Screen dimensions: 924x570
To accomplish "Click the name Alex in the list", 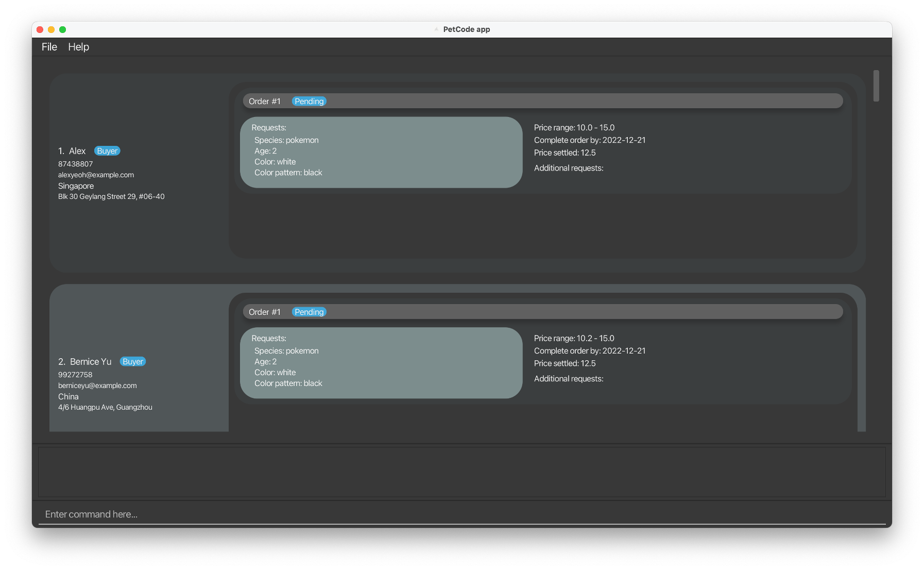I will click(x=77, y=151).
